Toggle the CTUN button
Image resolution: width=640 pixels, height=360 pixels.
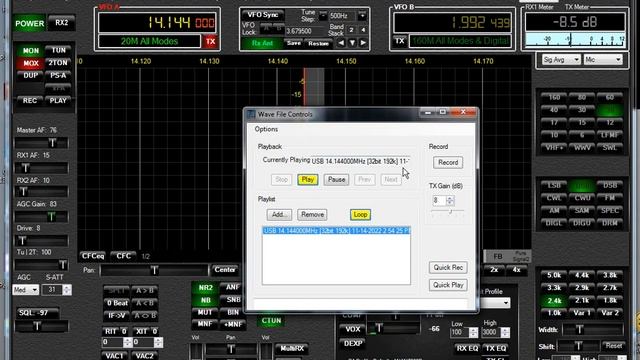pos(271,321)
